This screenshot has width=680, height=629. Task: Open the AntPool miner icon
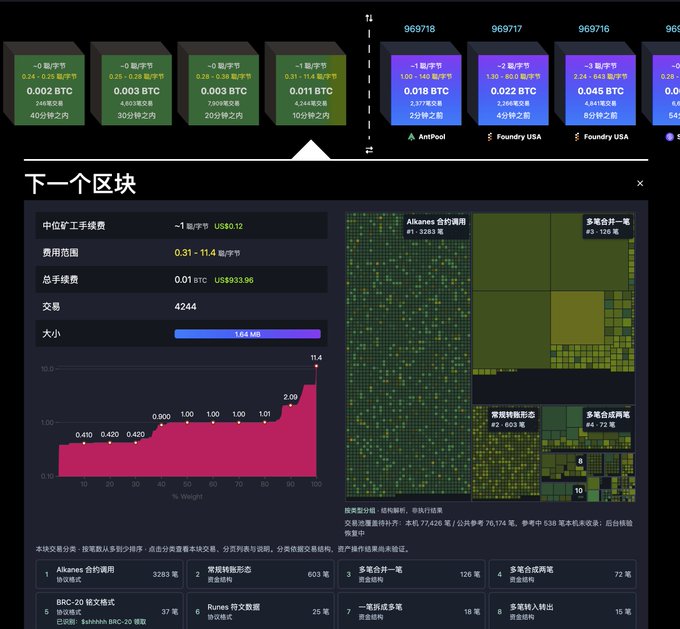pos(411,137)
